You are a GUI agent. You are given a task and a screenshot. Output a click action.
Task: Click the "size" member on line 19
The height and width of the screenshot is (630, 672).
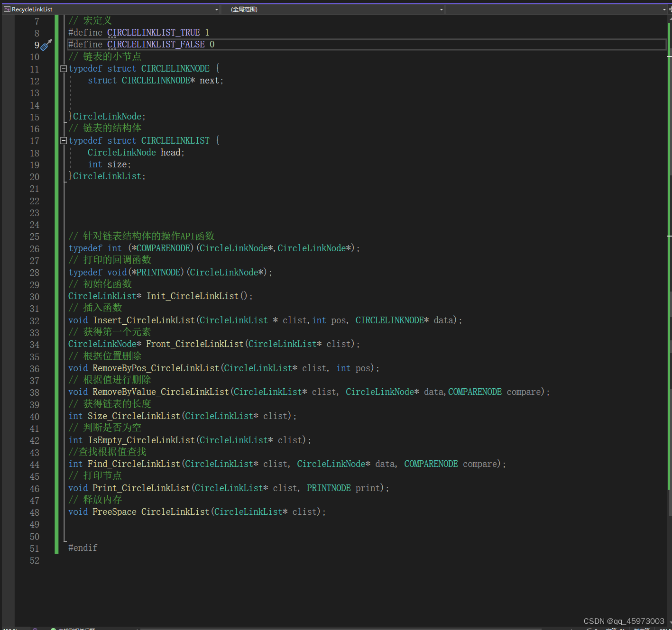pyautogui.click(x=117, y=164)
